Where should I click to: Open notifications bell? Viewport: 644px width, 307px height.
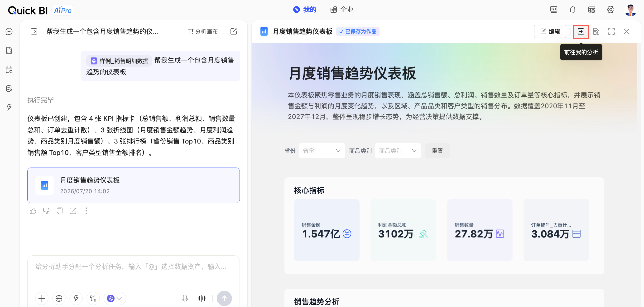[572, 10]
